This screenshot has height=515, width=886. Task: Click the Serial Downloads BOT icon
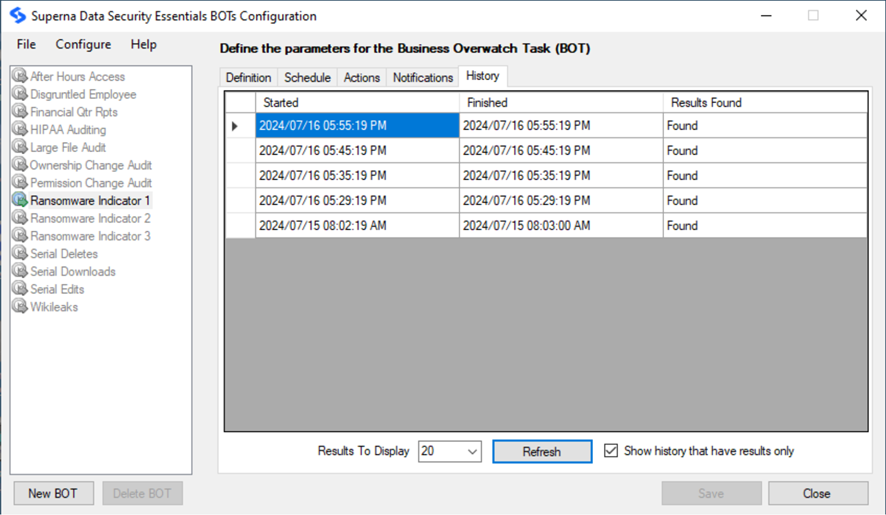pos(20,271)
